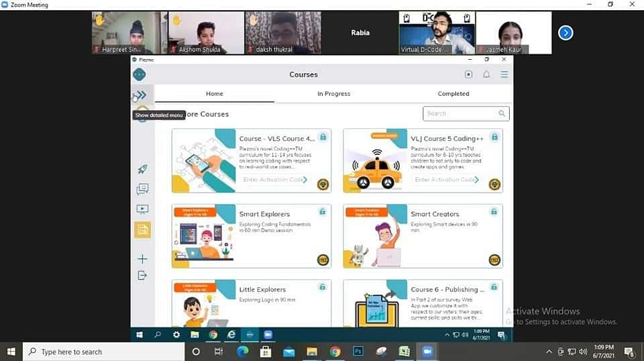This screenshot has height=361, width=644.
Task: Open the presentation screen sidebar icon
Action: [142, 209]
